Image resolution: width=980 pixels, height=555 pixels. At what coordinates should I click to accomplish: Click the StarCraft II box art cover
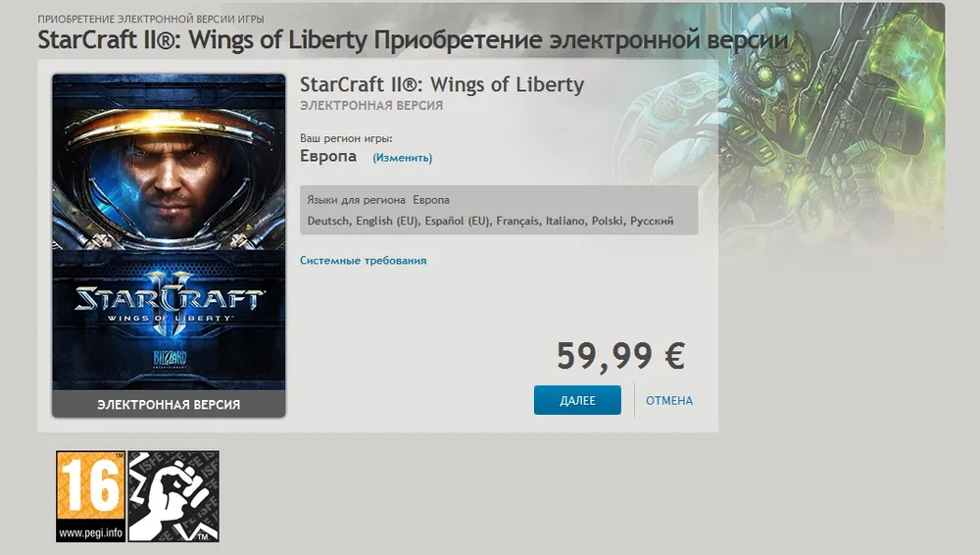(169, 232)
